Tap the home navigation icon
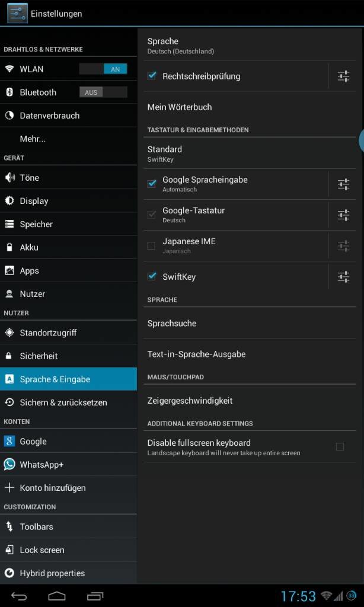The width and height of the screenshot is (364, 607). click(57, 596)
